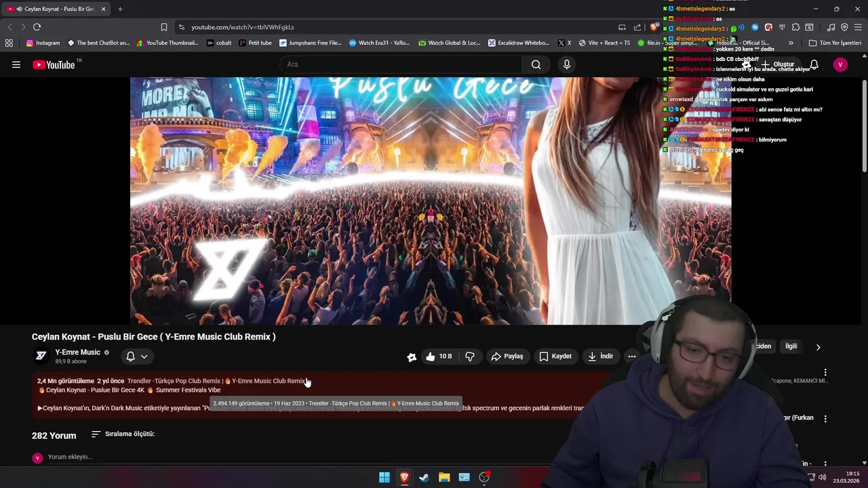868x488 pixels.
Task: Open the YouTube Thumbnail bookmark
Action: pos(167,43)
